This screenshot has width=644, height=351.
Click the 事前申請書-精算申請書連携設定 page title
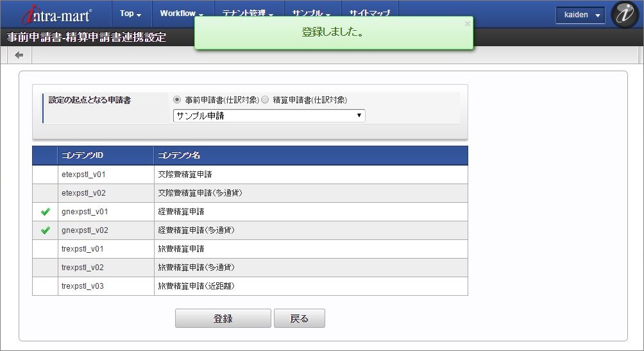(x=86, y=37)
